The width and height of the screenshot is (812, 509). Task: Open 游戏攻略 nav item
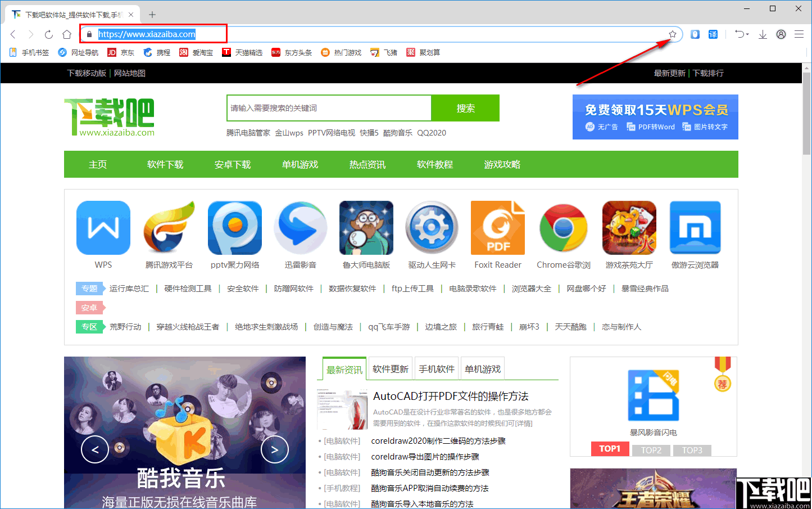[502, 164]
